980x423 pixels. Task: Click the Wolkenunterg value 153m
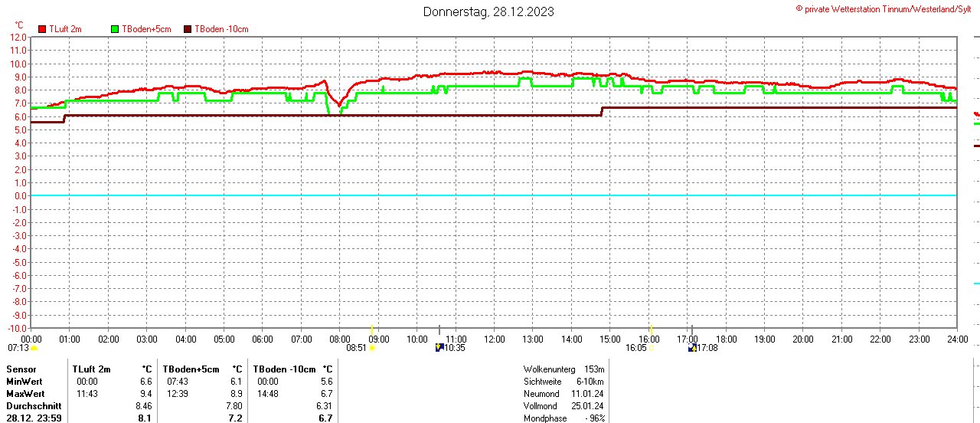(x=594, y=369)
